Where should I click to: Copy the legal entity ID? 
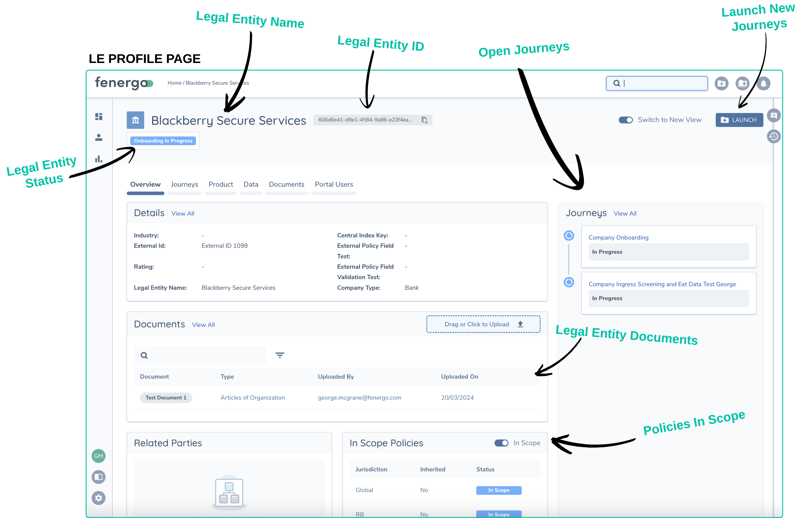coord(424,120)
